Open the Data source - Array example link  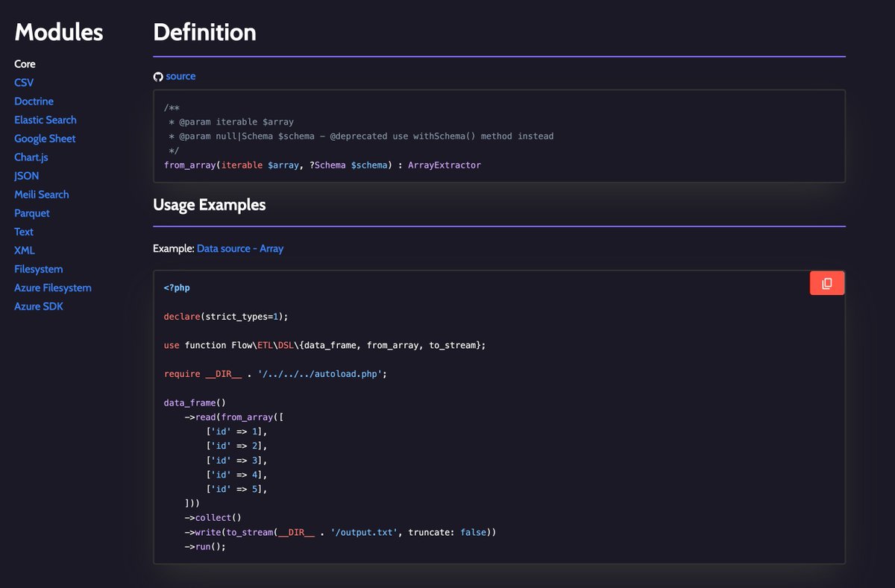click(240, 248)
